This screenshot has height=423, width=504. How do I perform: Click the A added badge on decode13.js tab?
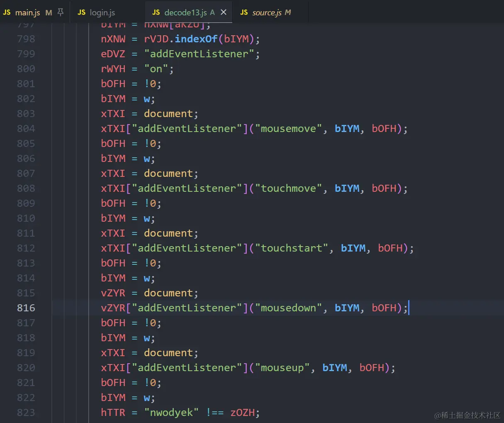click(212, 12)
